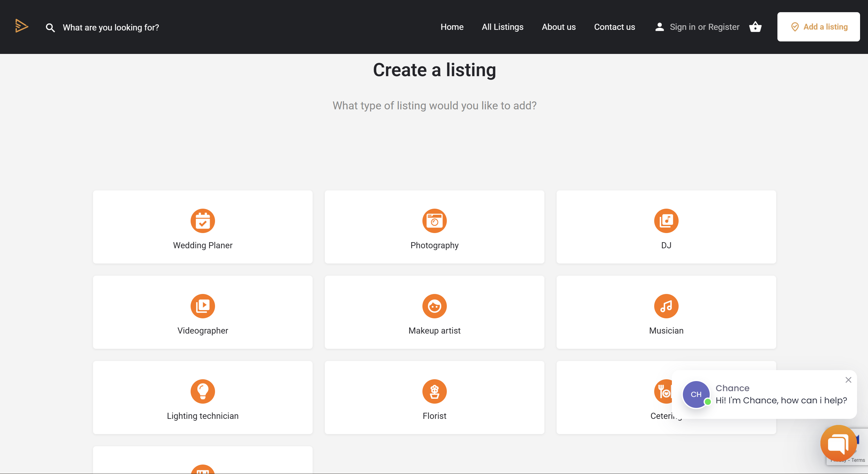Click the Lighting technician bulb icon
Viewport: 868px width, 474px height.
pos(203,391)
